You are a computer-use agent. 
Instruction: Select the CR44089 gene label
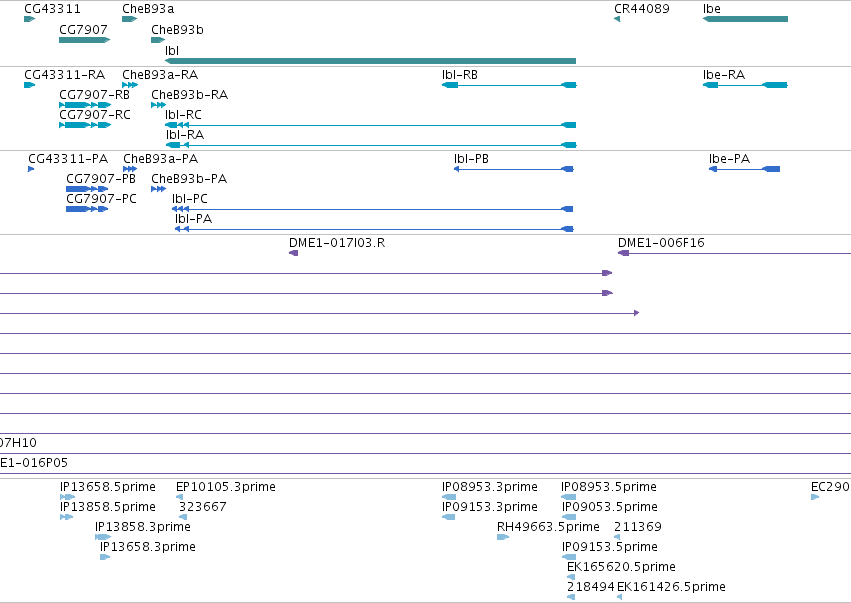click(x=642, y=9)
